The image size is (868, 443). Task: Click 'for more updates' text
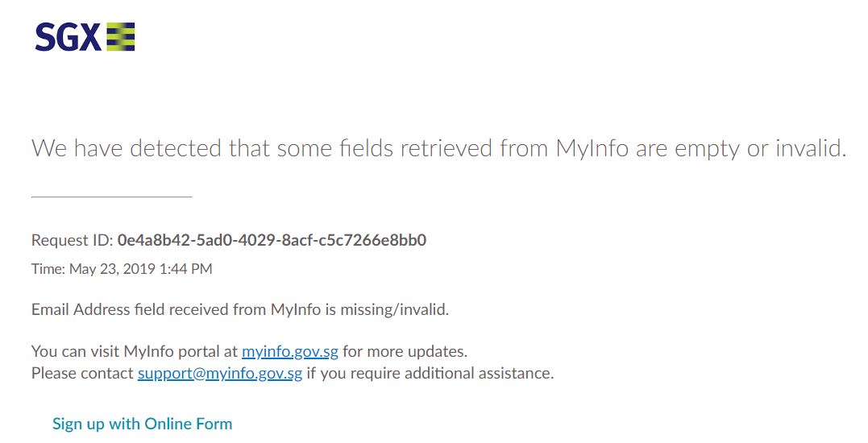point(405,352)
